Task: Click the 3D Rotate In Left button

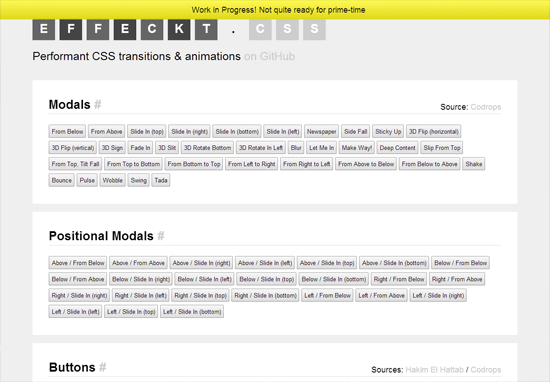Action: [x=261, y=148]
